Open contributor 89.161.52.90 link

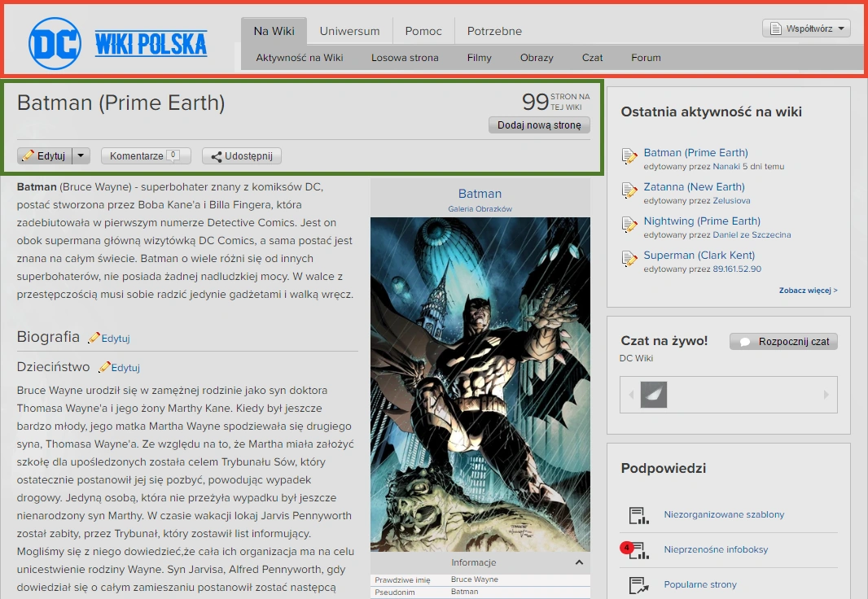pyautogui.click(x=737, y=269)
